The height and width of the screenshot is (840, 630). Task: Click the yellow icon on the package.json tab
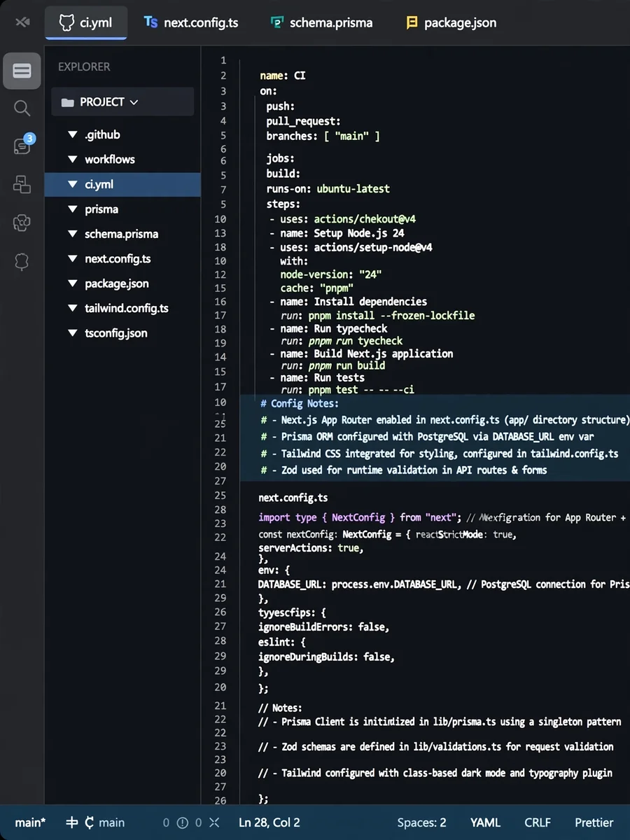[x=412, y=22]
